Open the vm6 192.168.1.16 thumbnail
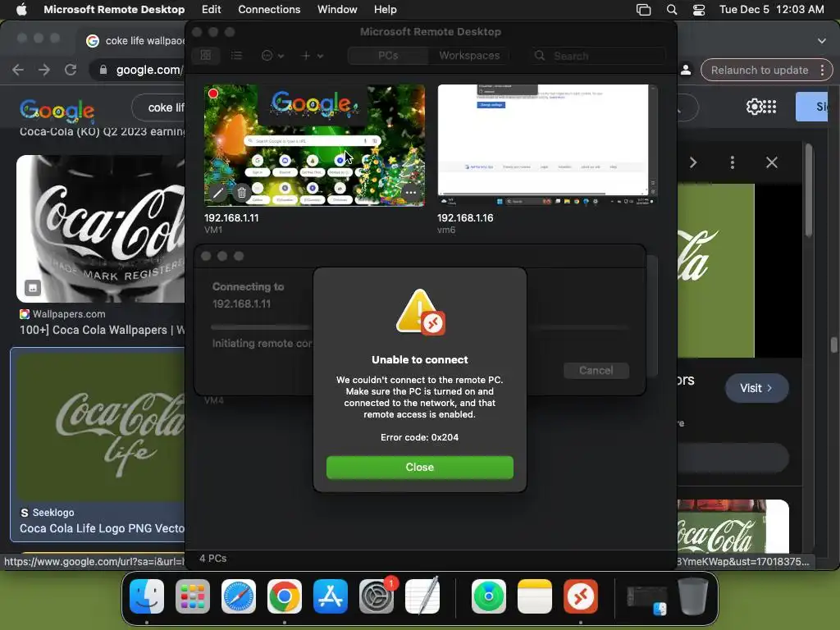The image size is (840, 630). click(547, 145)
